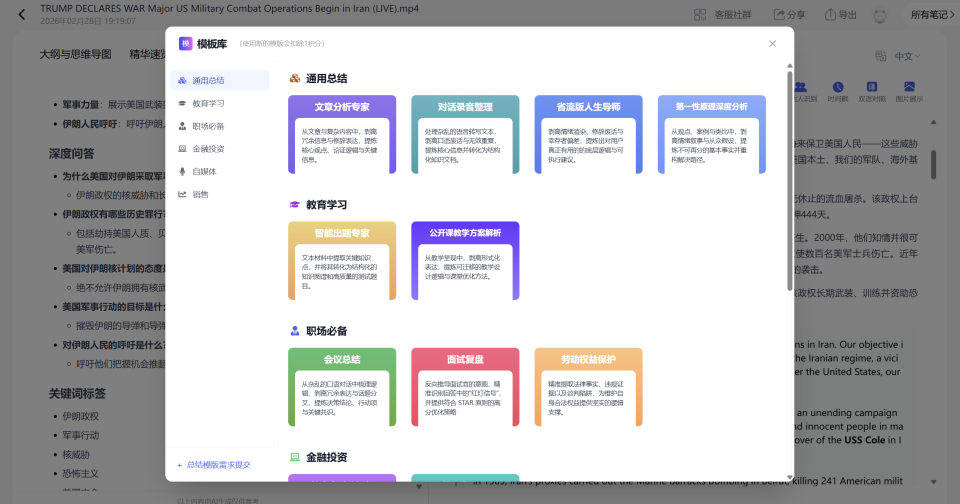Click the 时间戳 clock icon

click(838, 87)
